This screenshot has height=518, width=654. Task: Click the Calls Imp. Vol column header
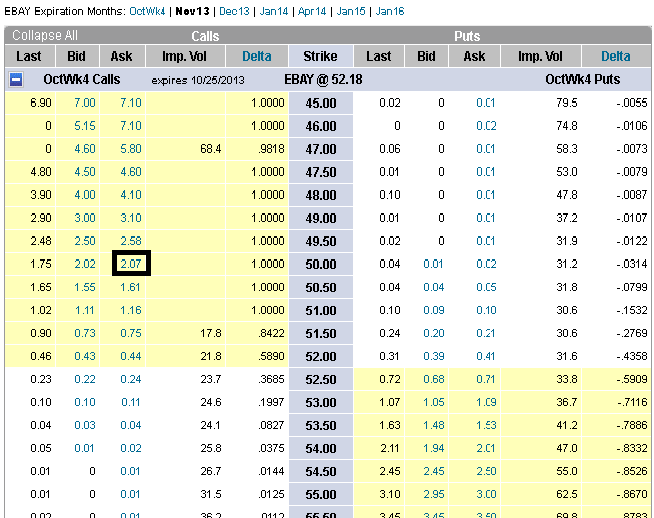pyautogui.click(x=184, y=56)
